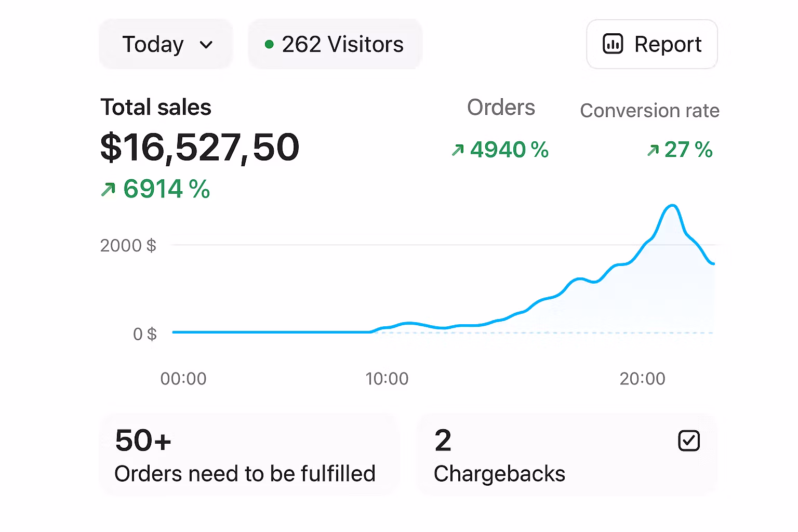The width and height of the screenshot is (798, 532).
Task: Open the Report button
Action: pos(652,44)
